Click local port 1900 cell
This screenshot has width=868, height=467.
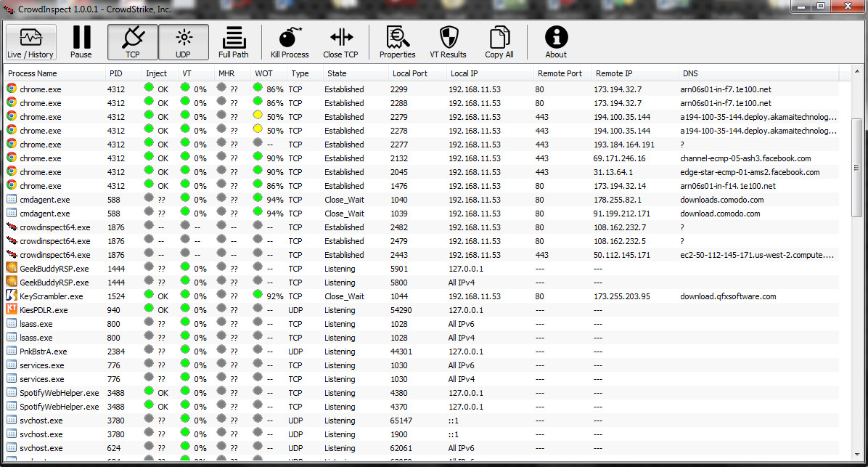click(x=398, y=434)
